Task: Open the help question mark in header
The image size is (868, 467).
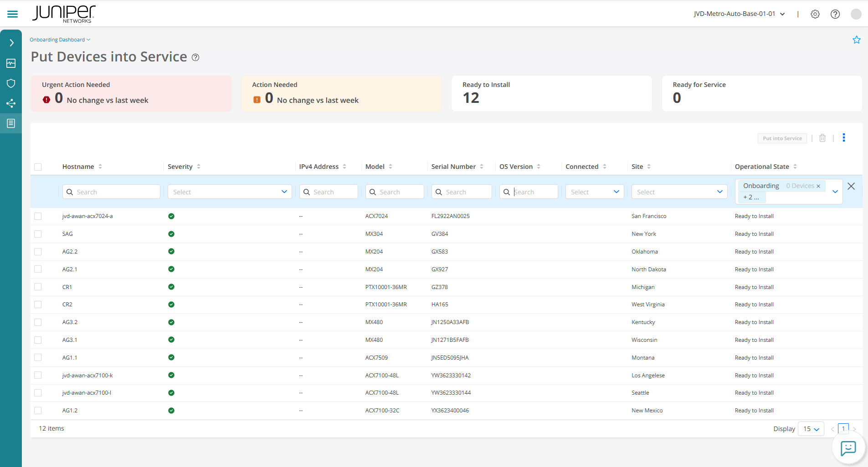Action: (x=835, y=14)
